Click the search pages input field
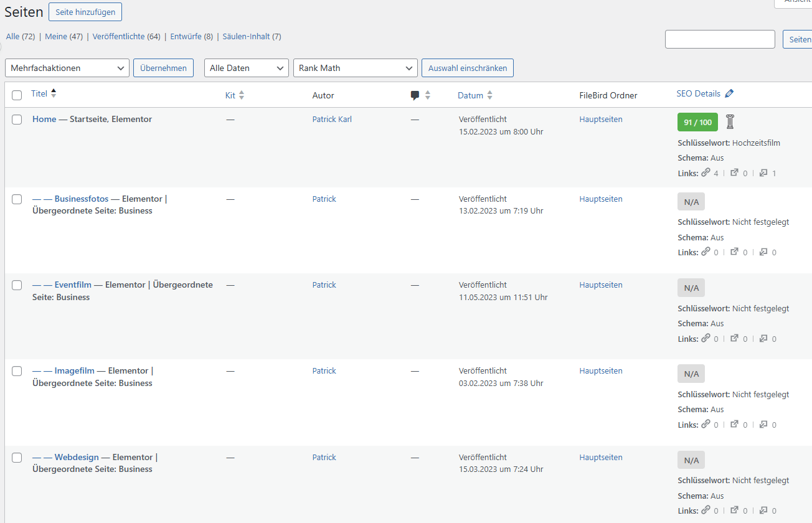Image resolution: width=812 pixels, height=523 pixels. pyautogui.click(x=720, y=39)
